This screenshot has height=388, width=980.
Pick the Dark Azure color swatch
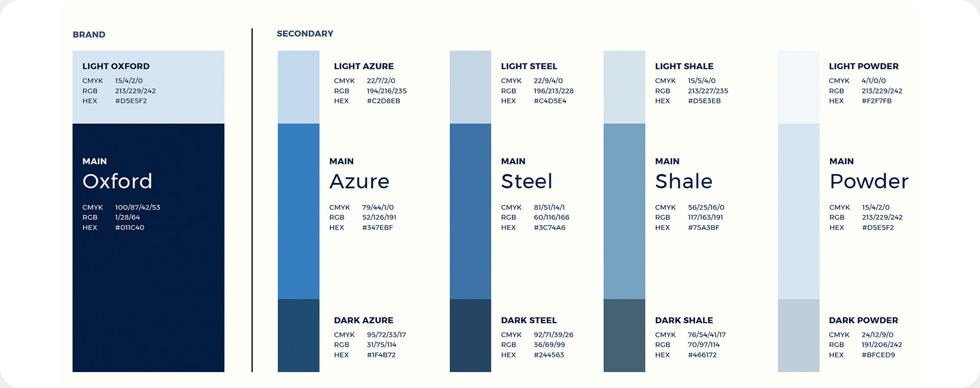(299, 335)
